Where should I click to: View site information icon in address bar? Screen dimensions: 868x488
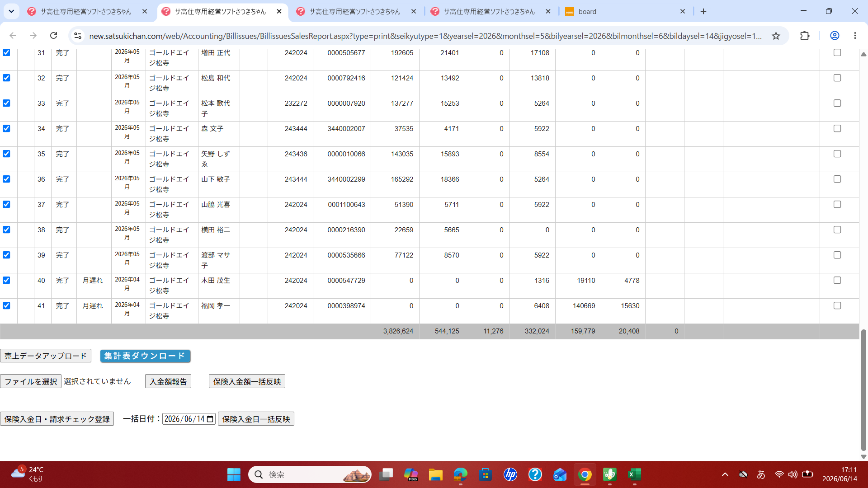[x=78, y=36]
